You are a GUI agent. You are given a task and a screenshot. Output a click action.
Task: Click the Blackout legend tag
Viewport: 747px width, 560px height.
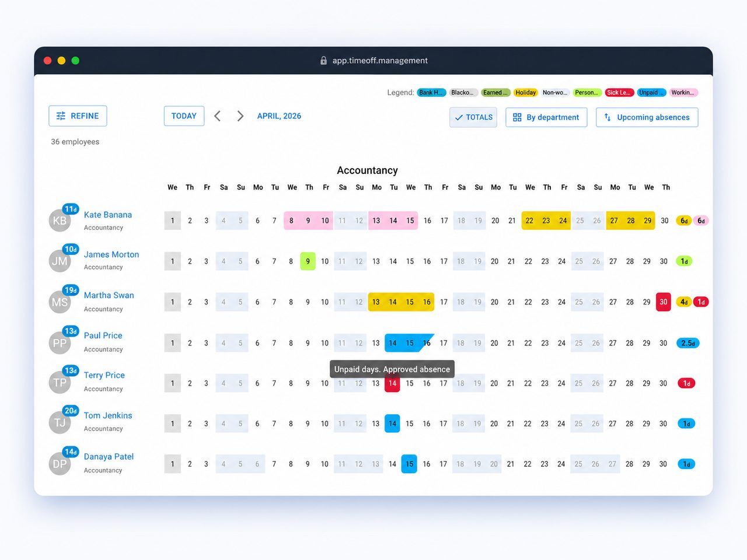point(463,93)
